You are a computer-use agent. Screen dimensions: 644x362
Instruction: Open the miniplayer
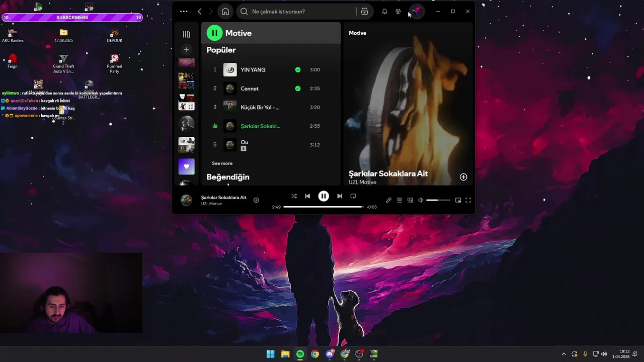pyautogui.click(x=458, y=200)
